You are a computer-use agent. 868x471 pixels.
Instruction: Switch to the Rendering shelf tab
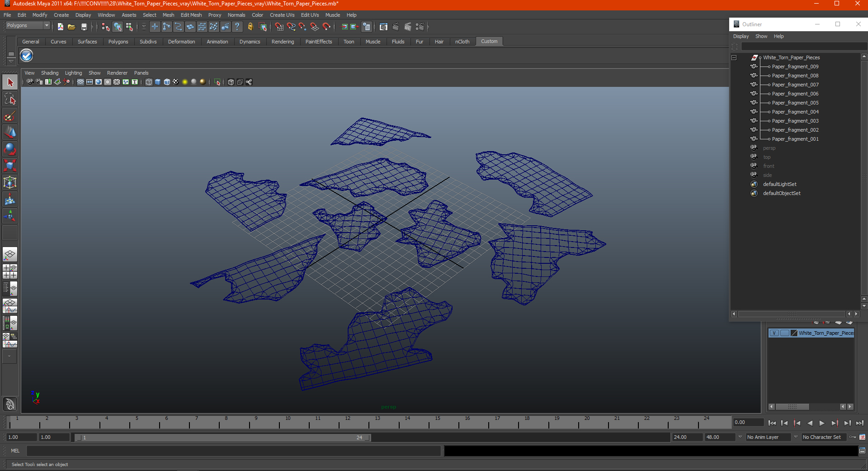point(283,42)
